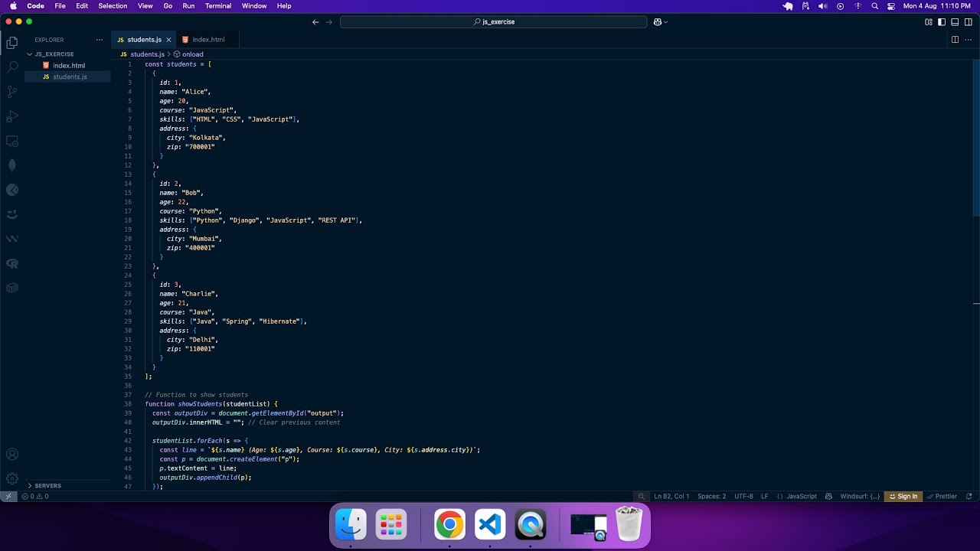This screenshot has width=980, height=551.
Task: Open the MongoDB leaf icon view
Action: [x=12, y=165]
